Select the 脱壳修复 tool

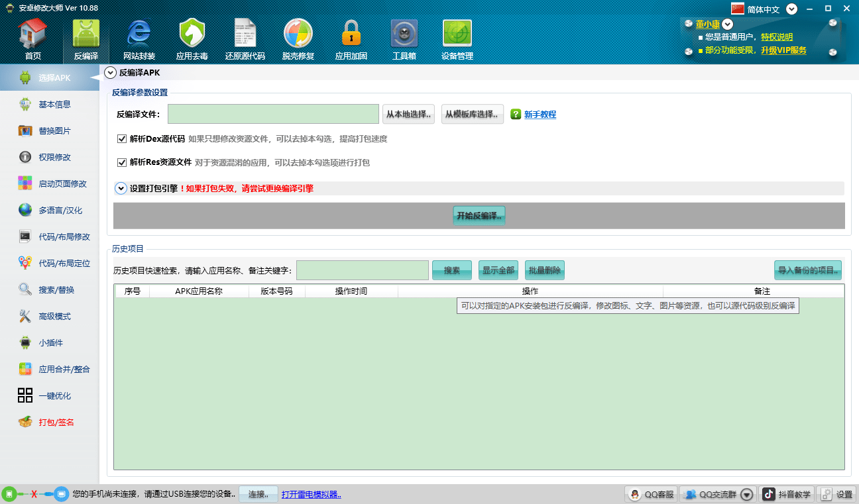click(298, 38)
